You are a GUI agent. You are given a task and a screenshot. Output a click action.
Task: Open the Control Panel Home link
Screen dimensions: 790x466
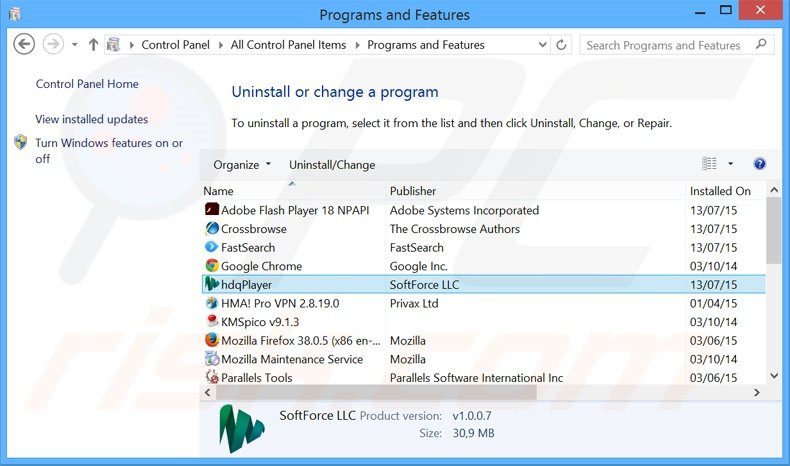click(x=87, y=84)
